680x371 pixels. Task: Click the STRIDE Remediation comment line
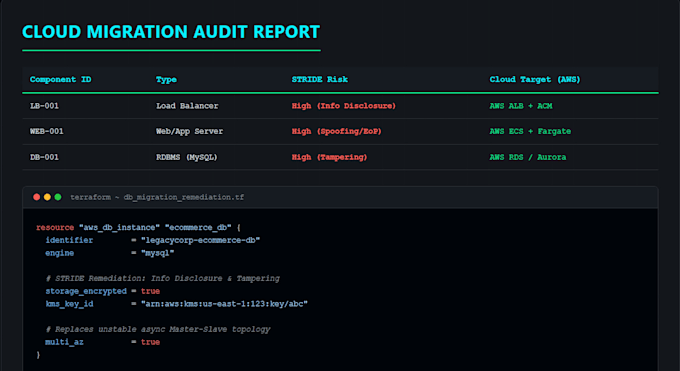click(x=163, y=278)
